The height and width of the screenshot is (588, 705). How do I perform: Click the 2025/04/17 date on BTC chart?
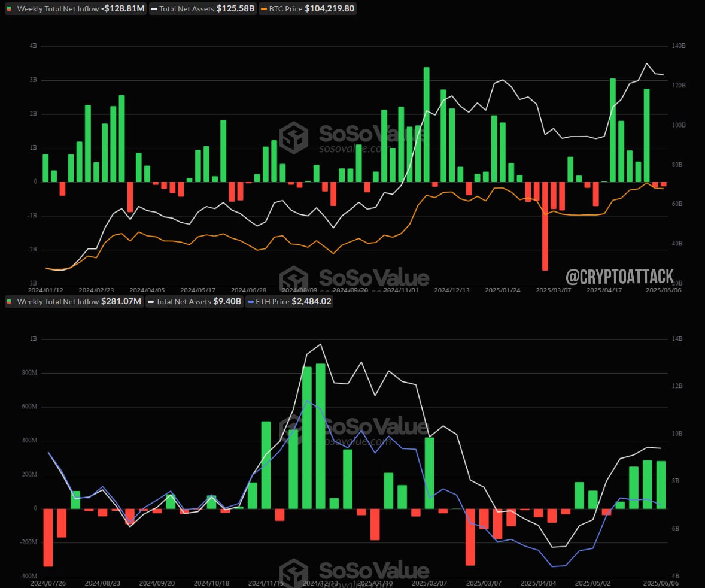click(x=604, y=290)
